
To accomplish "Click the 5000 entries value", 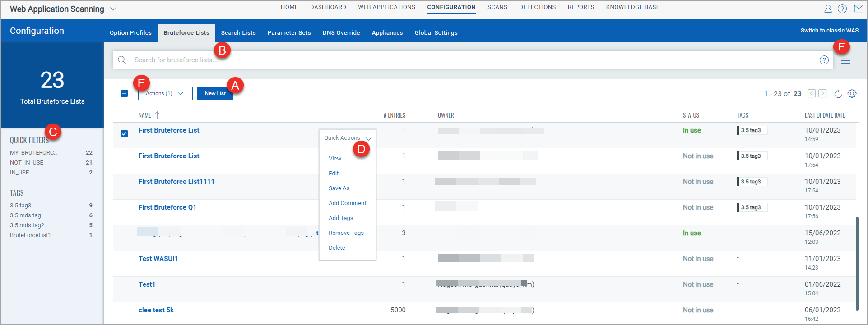I will tap(398, 310).
